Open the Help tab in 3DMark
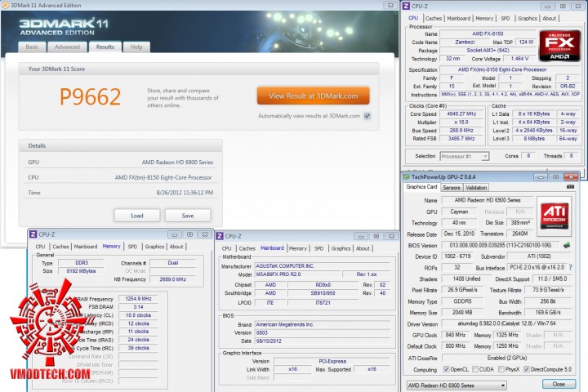588x392 pixels. pyautogui.click(x=136, y=47)
